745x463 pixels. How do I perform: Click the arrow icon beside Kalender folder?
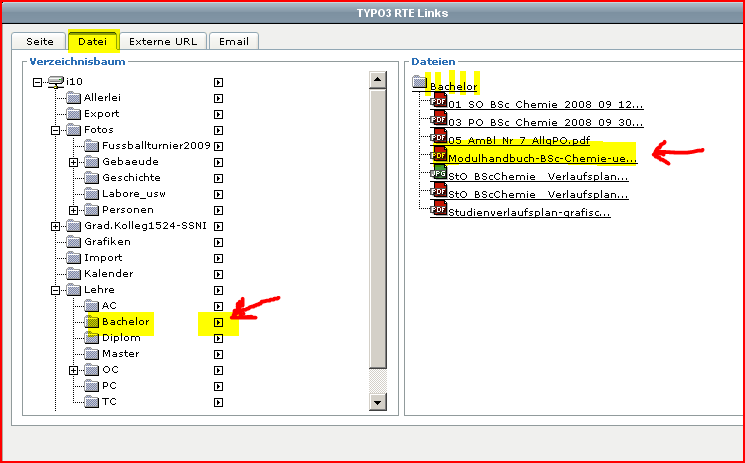[218, 274]
